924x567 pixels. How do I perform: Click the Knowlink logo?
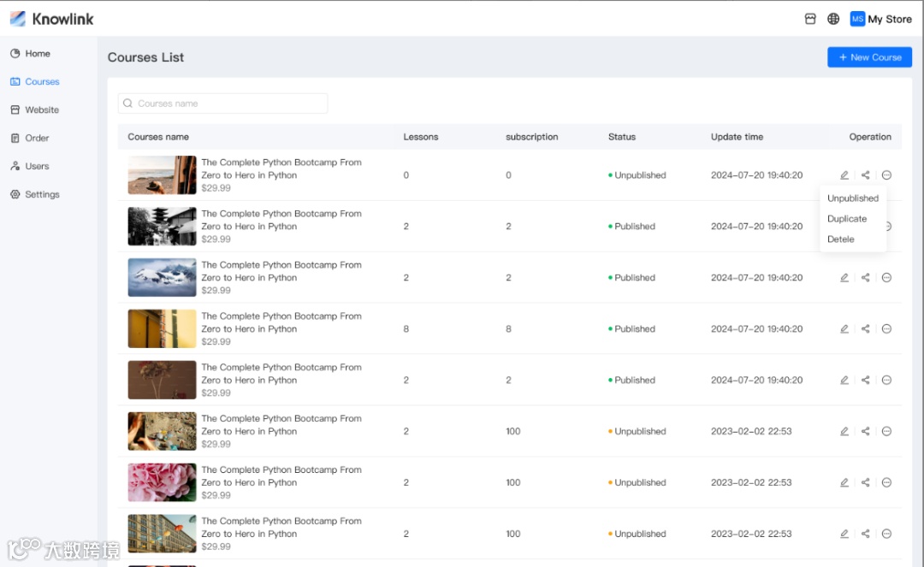[x=51, y=19]
